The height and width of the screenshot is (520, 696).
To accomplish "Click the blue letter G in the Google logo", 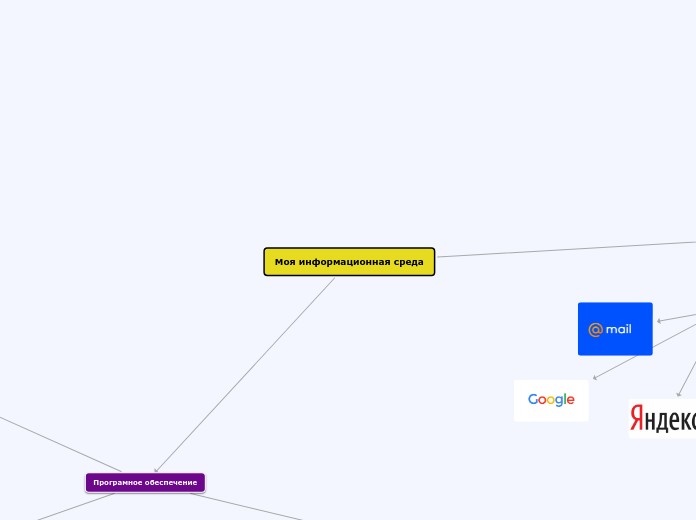I will (x=534, y=400).
